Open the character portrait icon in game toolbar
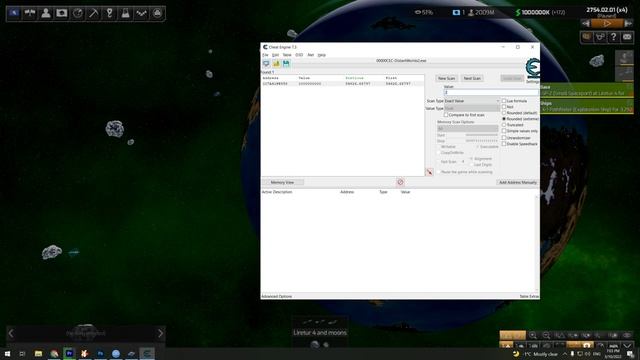The width and height of the screenshot is (640, 360). point(46,13)
